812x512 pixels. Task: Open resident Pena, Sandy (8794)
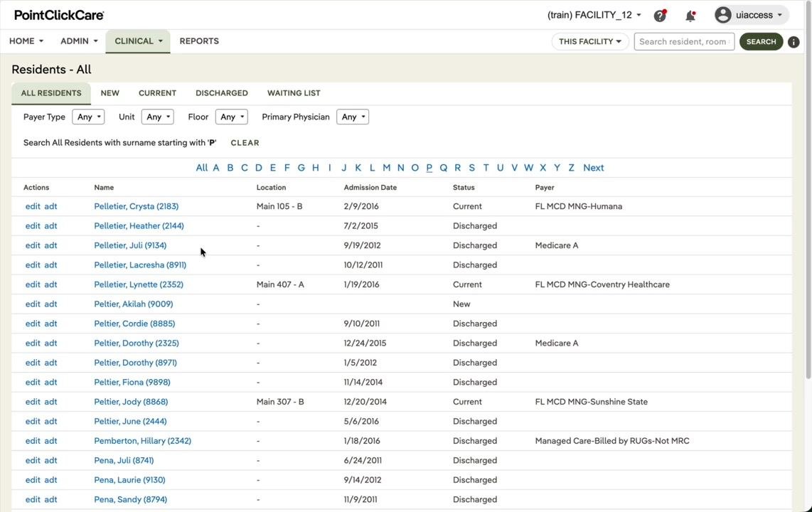click(131, 500)
